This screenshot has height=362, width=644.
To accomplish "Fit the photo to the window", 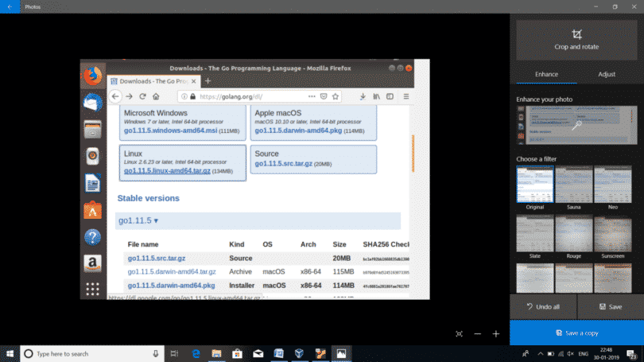I will (x=460, y=333).
